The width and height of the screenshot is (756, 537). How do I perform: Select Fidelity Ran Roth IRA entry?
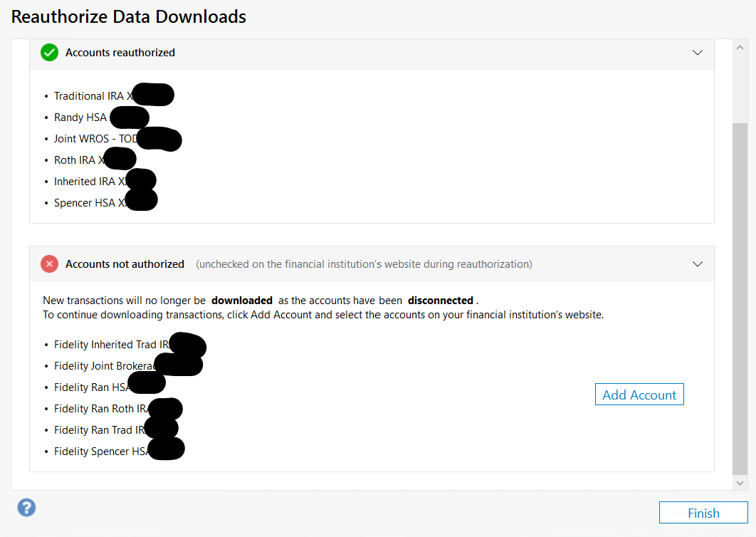click(x=112, y=409)
